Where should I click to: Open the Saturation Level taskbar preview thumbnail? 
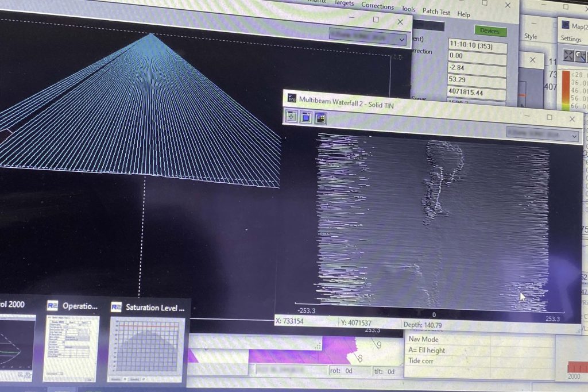[x=146, y=349]
